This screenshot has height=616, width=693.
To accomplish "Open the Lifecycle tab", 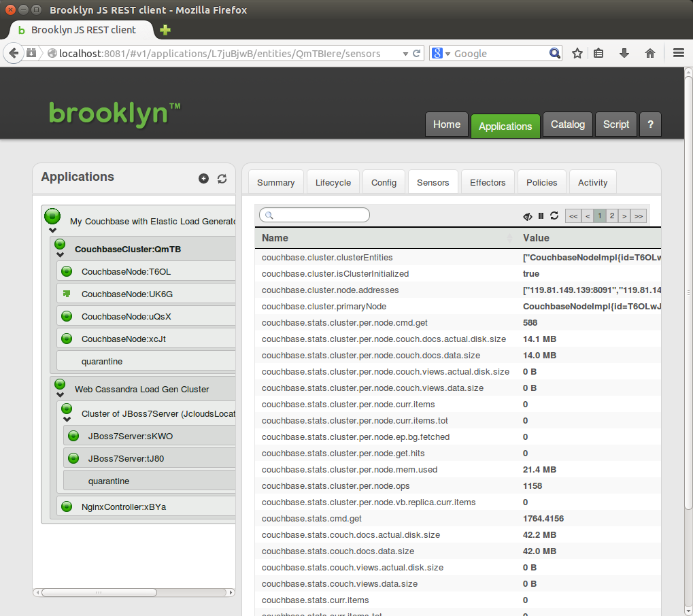I will click(333, 182).
